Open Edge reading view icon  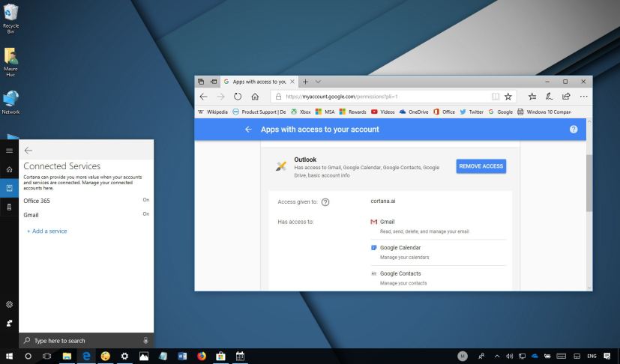point(495,97)
